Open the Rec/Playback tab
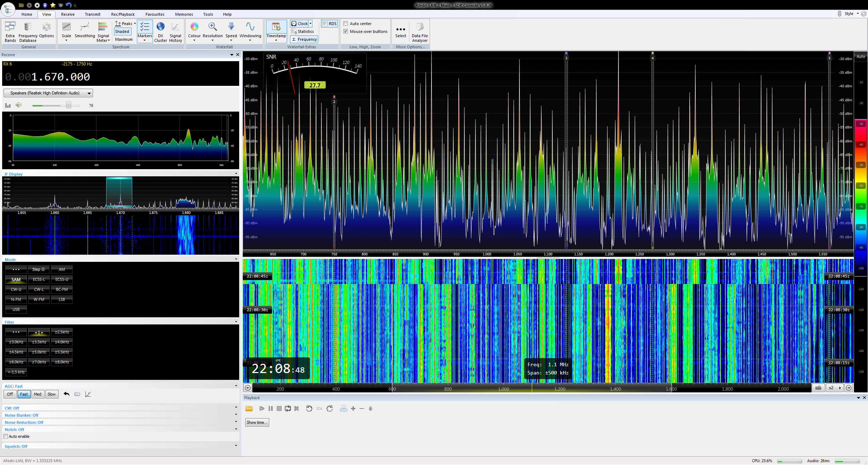The height and width of the screenshot is (465, 868). click(x=123, y=14)
